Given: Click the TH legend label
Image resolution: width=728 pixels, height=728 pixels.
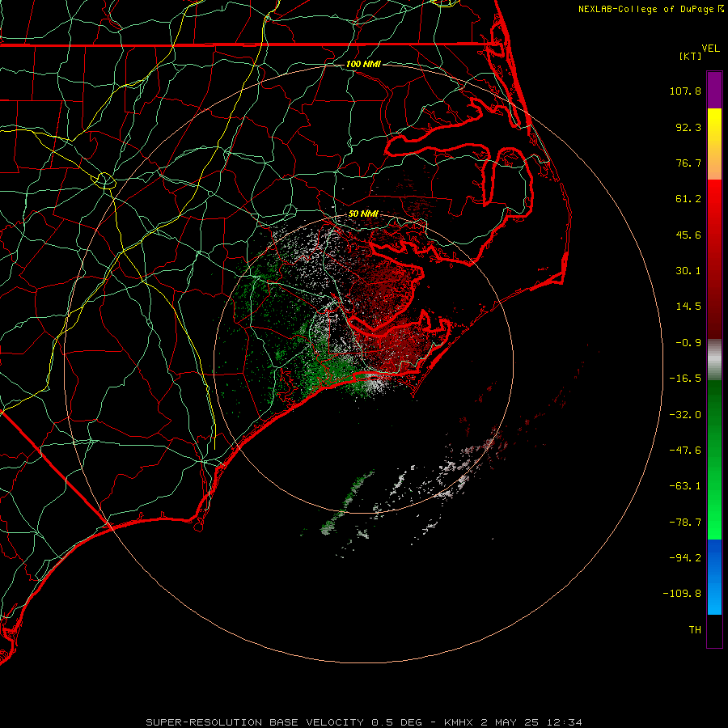Looking at the screenshot, I should point(695,630).
